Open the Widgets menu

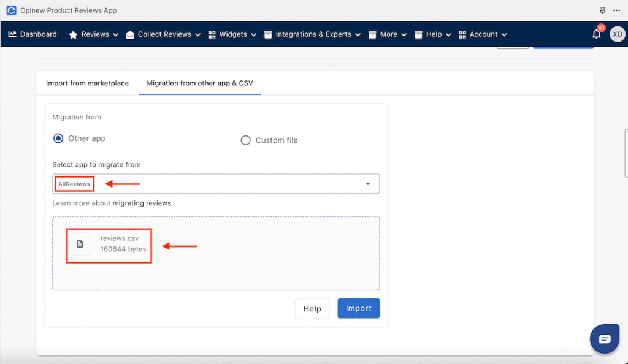tap(233, 34)
